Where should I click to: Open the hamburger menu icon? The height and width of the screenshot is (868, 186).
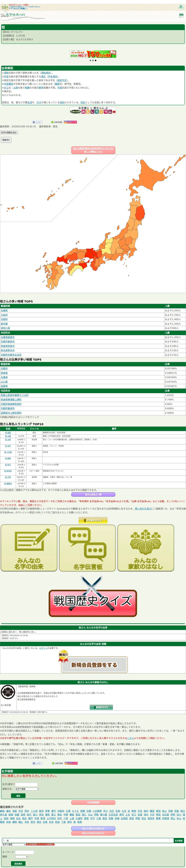[181, 15]
